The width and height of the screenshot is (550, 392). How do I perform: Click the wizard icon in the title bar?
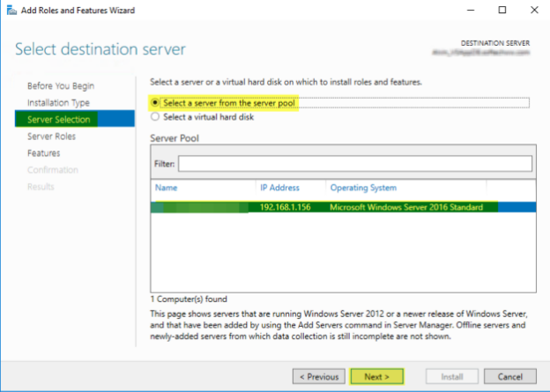click(10, 11)
